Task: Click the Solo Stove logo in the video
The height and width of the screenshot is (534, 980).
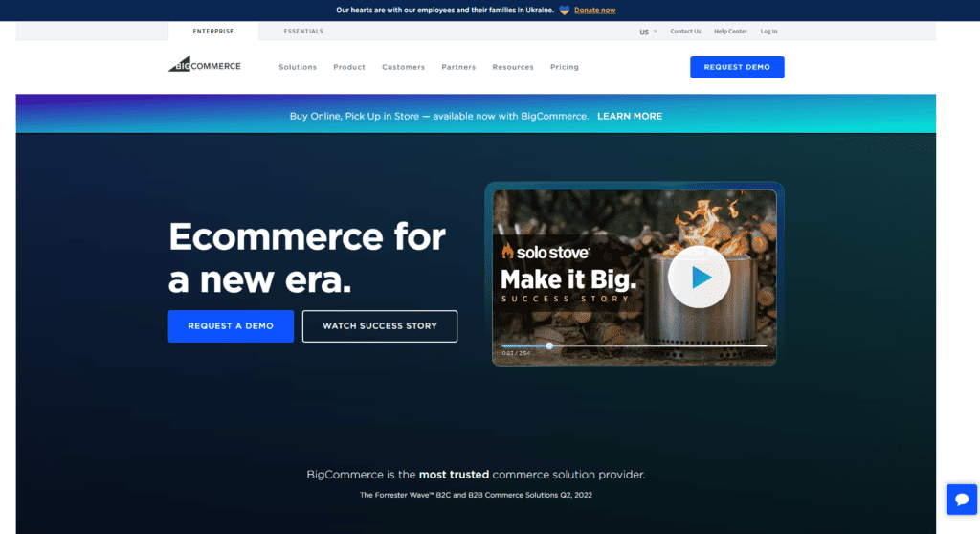Action: point(545,252)
